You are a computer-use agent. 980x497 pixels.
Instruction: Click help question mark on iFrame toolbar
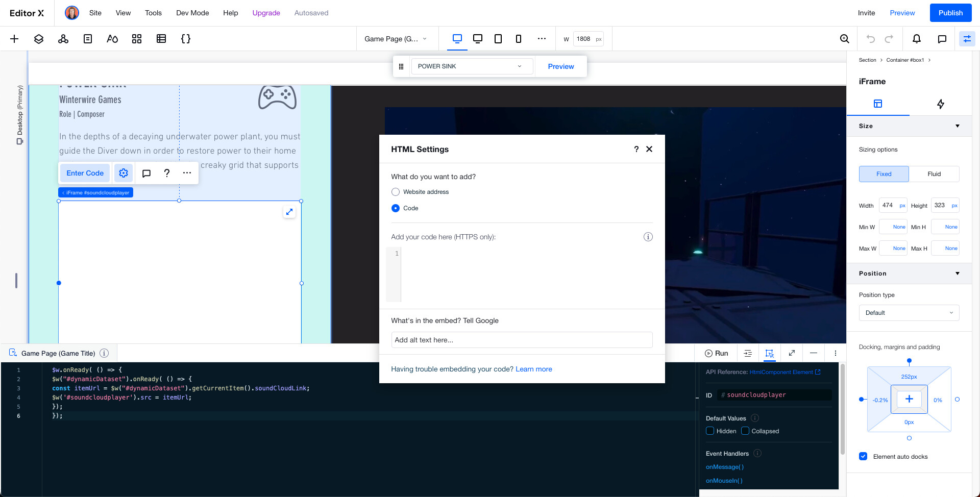(x=167, y=173)
